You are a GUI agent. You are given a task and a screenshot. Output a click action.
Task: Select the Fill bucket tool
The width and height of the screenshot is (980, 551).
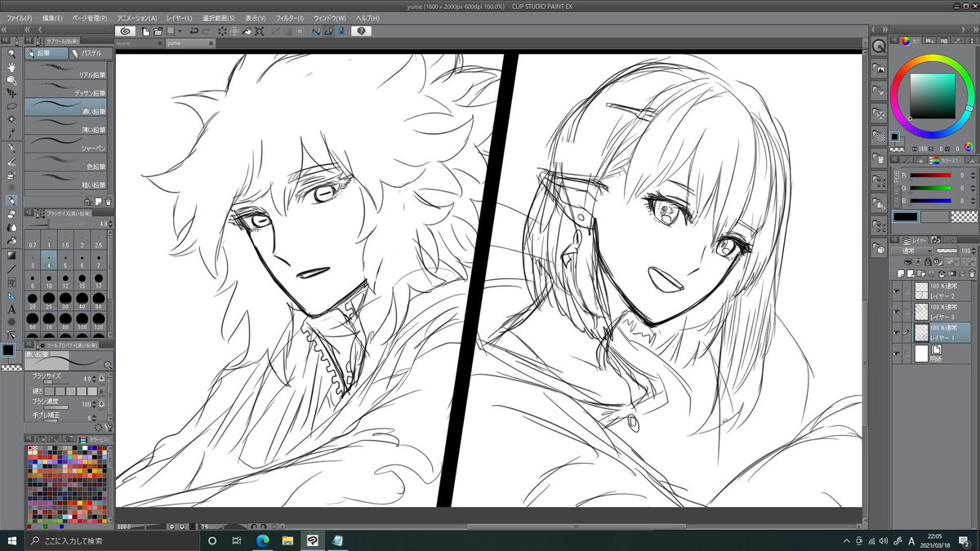point(11,240)
